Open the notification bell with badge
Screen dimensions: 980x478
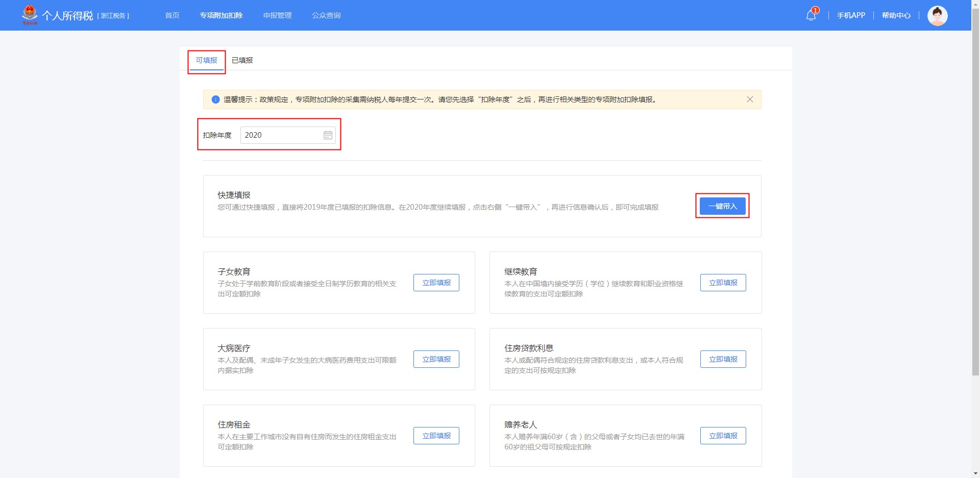coord(811,15)
